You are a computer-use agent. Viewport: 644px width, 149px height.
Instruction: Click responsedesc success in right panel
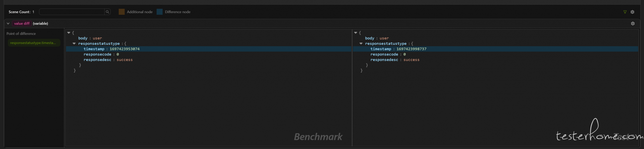tap(395, 60)
